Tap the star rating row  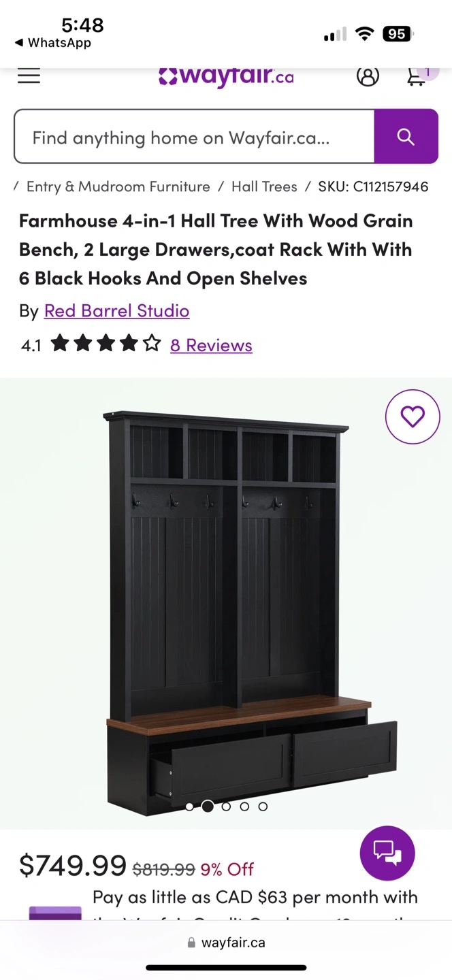(106, 344)
